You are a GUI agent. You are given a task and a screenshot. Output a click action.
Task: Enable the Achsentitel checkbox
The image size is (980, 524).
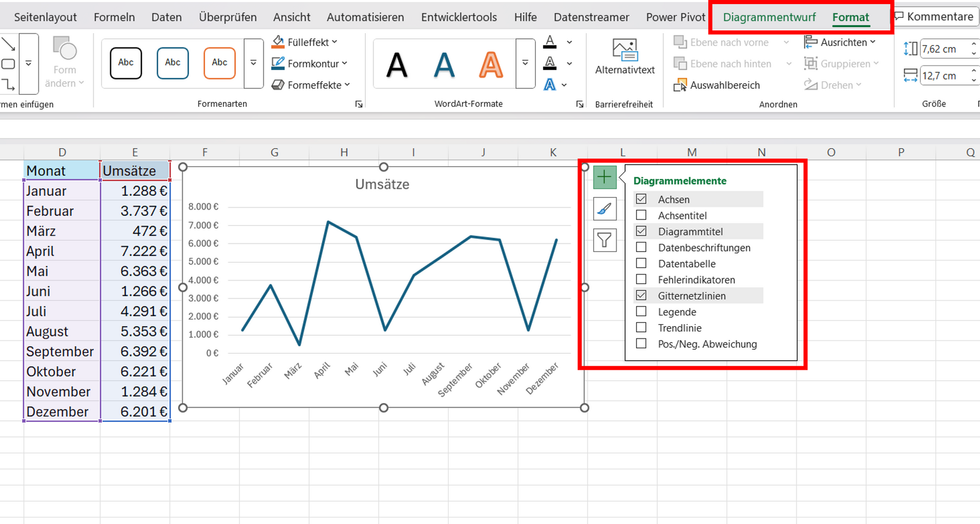point(641,215)
